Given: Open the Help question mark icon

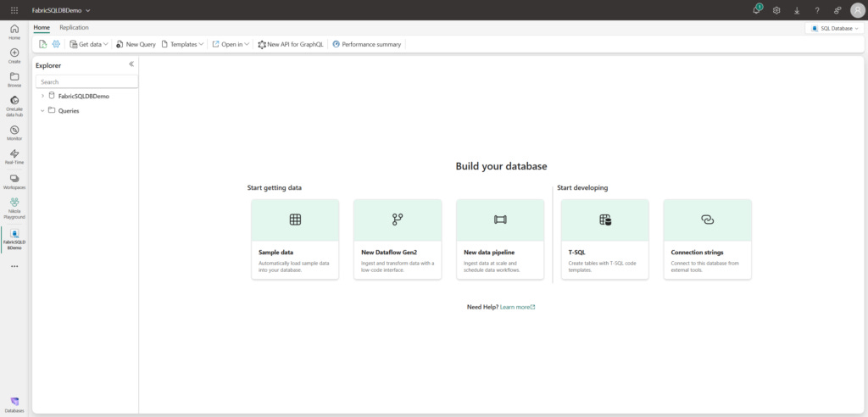Looking at the screenshot, I should pos(817,10).
